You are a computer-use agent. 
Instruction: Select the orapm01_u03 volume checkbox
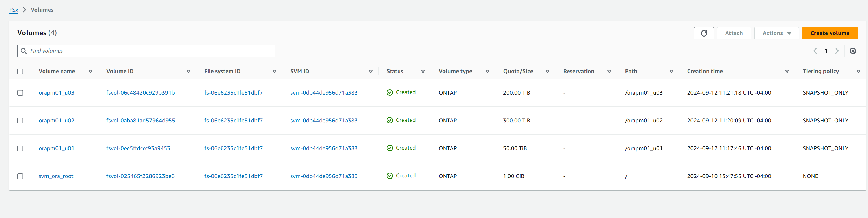pos(20,93)
